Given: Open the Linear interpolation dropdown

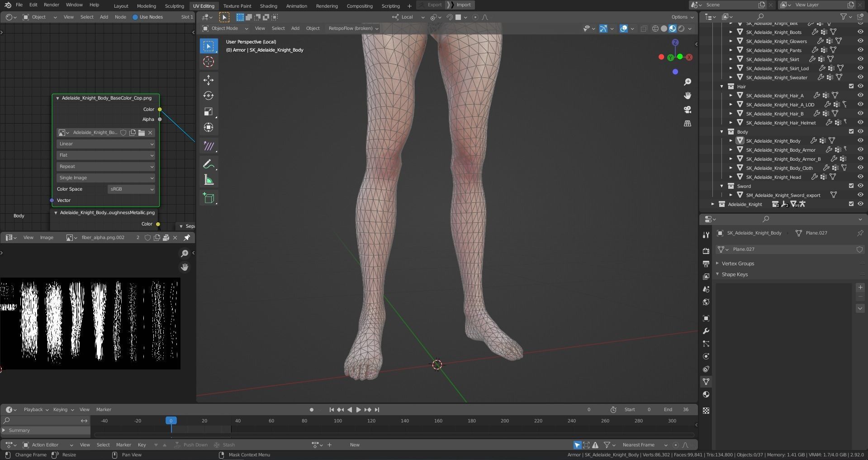Looking at the screenshot, I should pyautogui.click(x=106, y=144).
